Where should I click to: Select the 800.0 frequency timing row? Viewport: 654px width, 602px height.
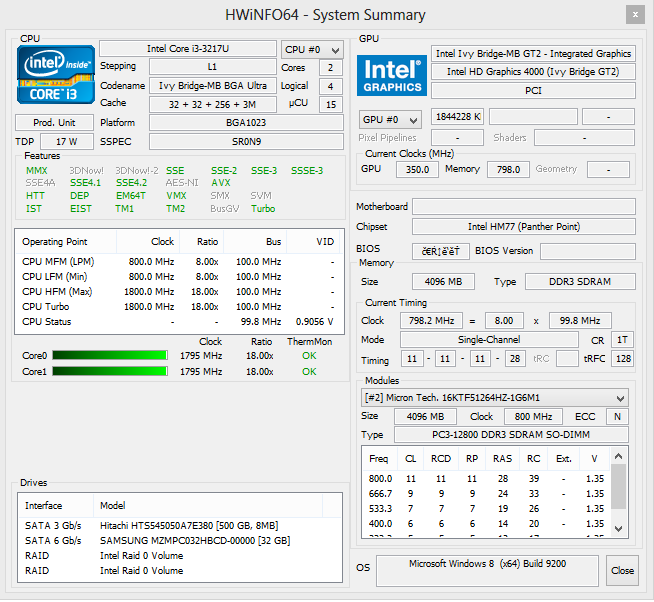coord(486,479)
